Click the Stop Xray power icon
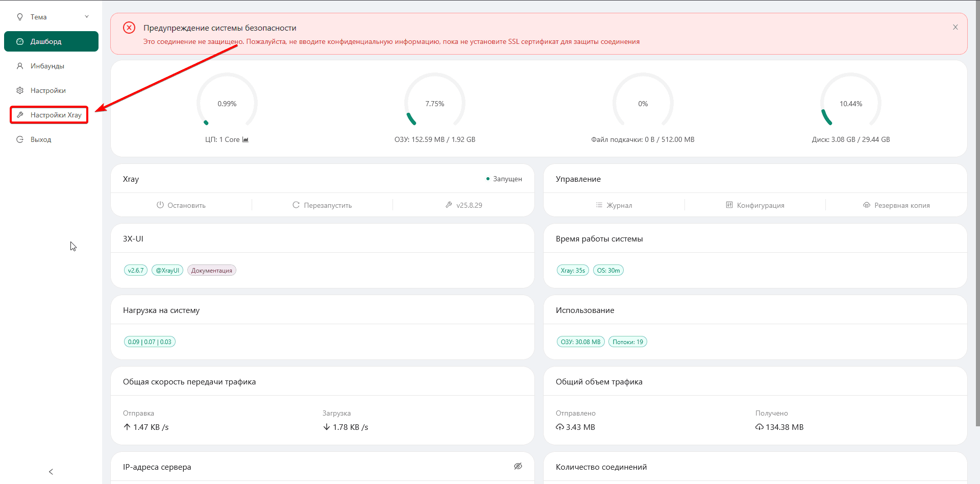The image size is (980, 484). [x=160, y=205]
